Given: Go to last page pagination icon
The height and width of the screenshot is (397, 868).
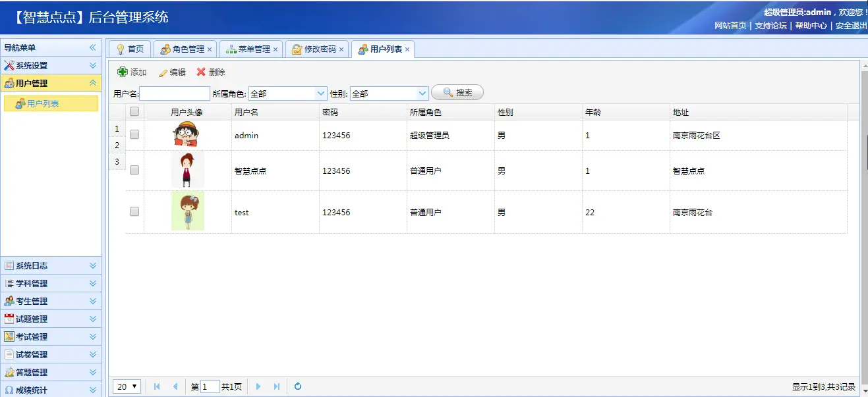Looking at the screenshot, I should point(276,386).
